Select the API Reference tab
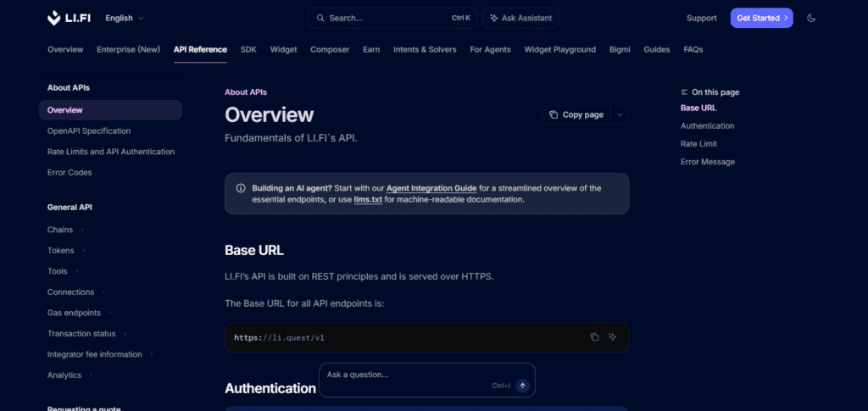Image resolution: width=868 pixels, height=411 pixels. (x=200, y=49)
